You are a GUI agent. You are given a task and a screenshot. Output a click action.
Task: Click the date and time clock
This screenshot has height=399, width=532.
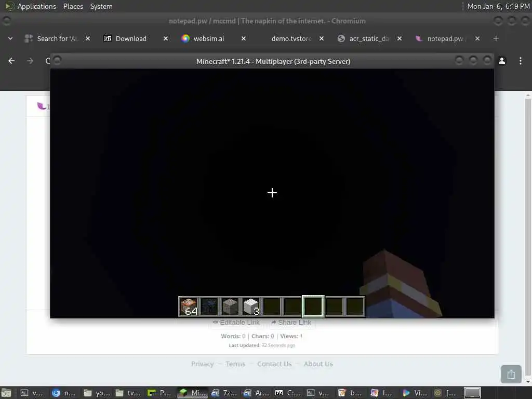[498, 6]
